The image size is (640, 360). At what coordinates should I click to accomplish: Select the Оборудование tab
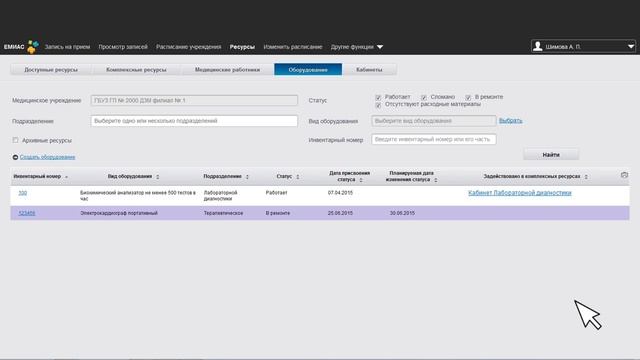tap(308, 69)
